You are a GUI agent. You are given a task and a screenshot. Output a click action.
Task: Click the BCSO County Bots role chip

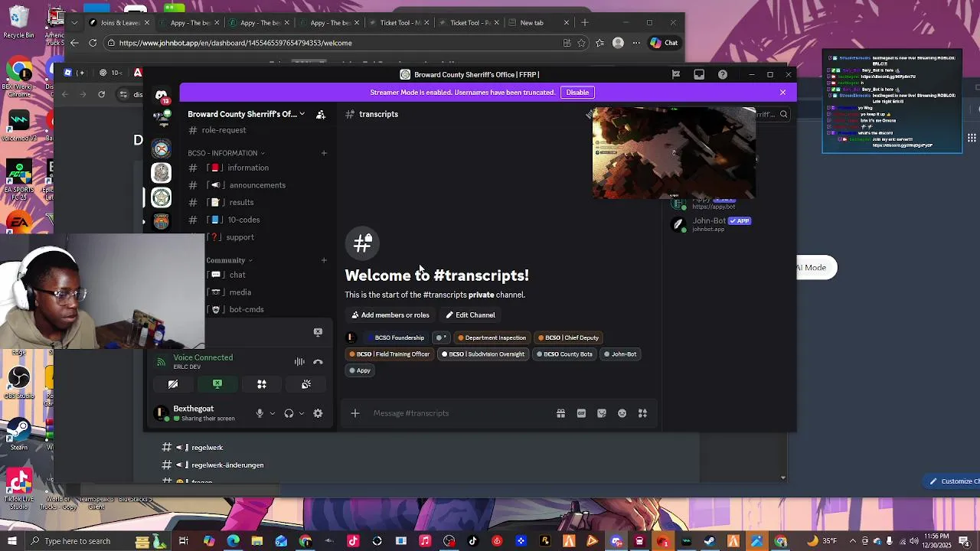pos(564,354)
